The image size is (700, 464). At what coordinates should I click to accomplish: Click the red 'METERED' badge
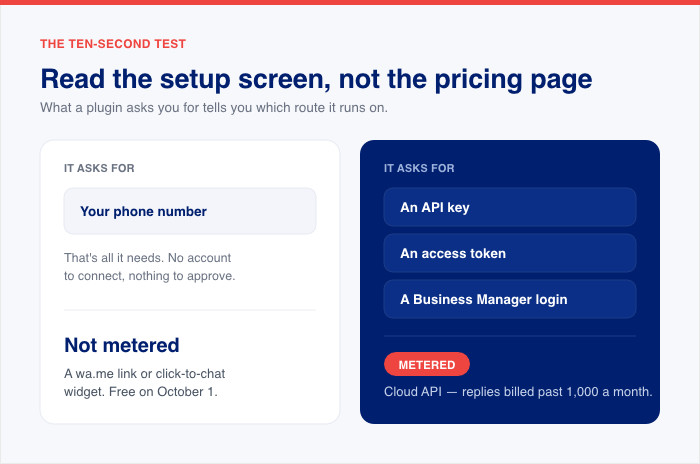(x=427, y=364)
